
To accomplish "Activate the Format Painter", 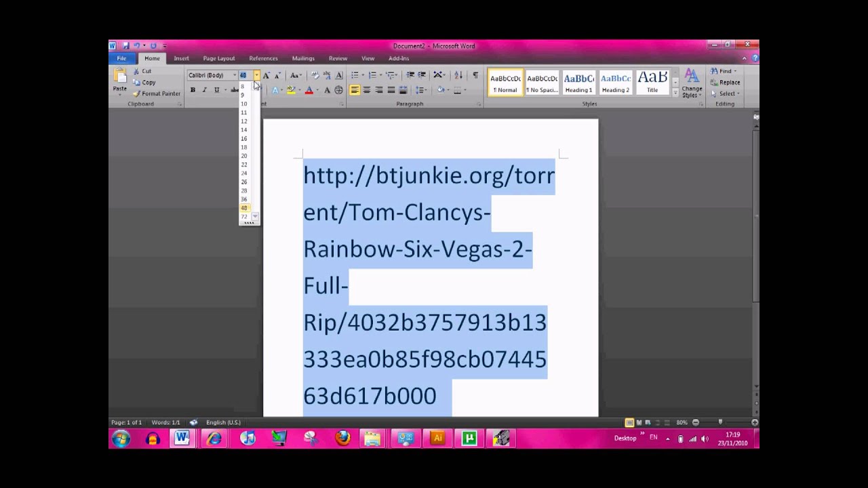I will point(156,94).
